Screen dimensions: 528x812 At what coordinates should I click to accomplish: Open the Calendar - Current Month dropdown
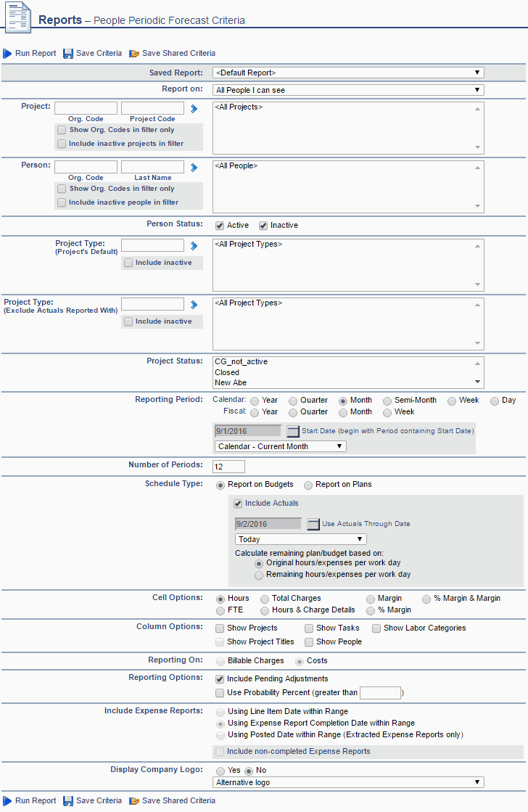click(280, 446)
